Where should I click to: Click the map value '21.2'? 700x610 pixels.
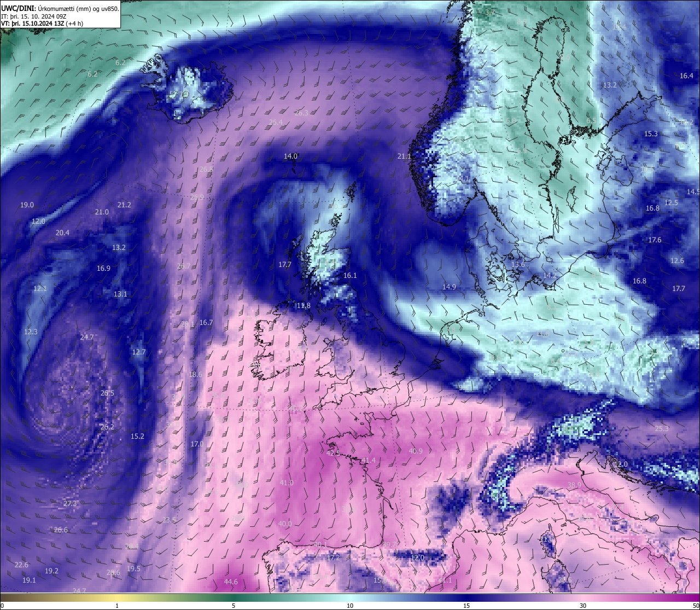click(x=124, y=205)
